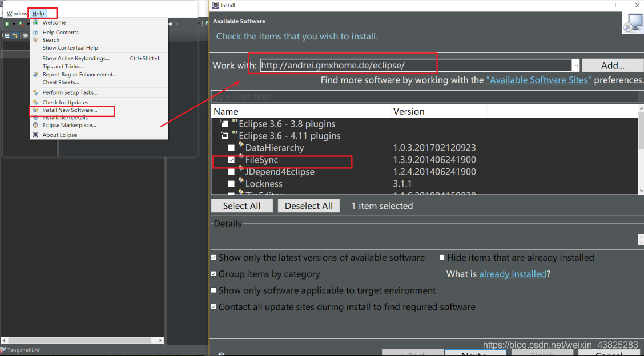This screenshot has height=356, width=644.
Task: Click the FileSync feature icon
Action: tap(241, 157)
